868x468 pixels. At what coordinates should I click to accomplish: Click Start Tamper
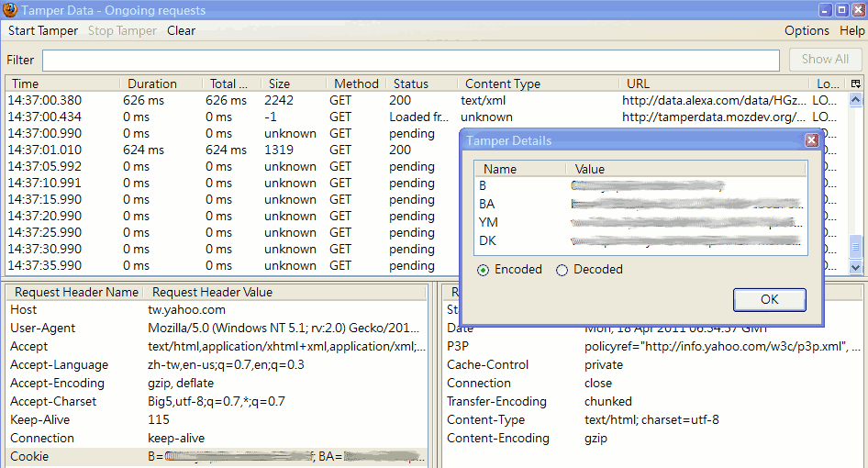click(x=43, y=31)
